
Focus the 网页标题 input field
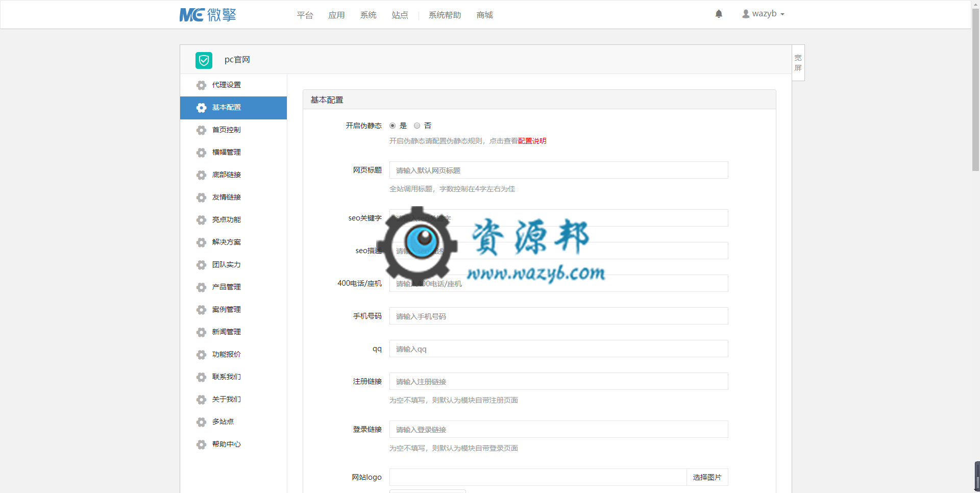[559, 170]
